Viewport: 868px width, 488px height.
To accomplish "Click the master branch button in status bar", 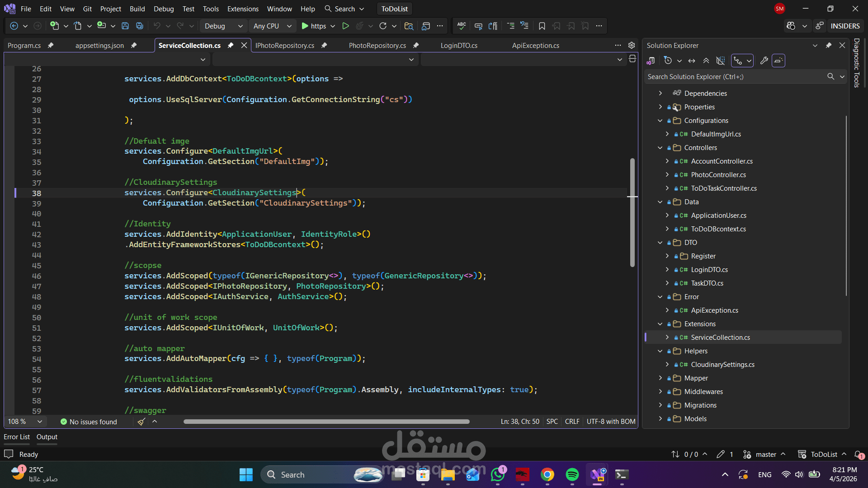I will pos(765,454).
